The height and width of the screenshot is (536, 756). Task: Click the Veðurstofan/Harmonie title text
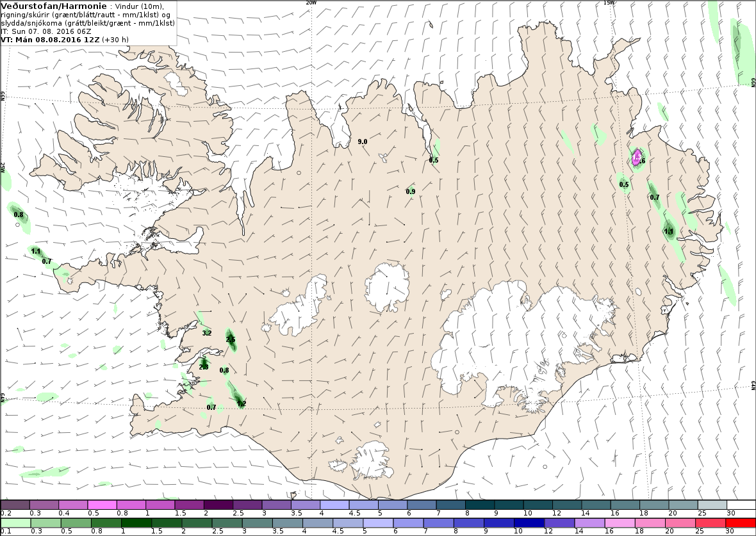coord(54,6)
